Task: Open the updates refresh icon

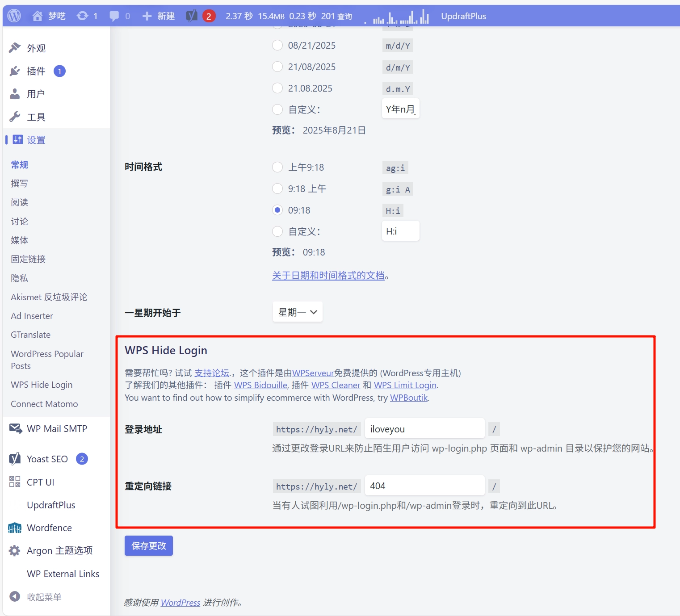Action: (x=82, y=16)
